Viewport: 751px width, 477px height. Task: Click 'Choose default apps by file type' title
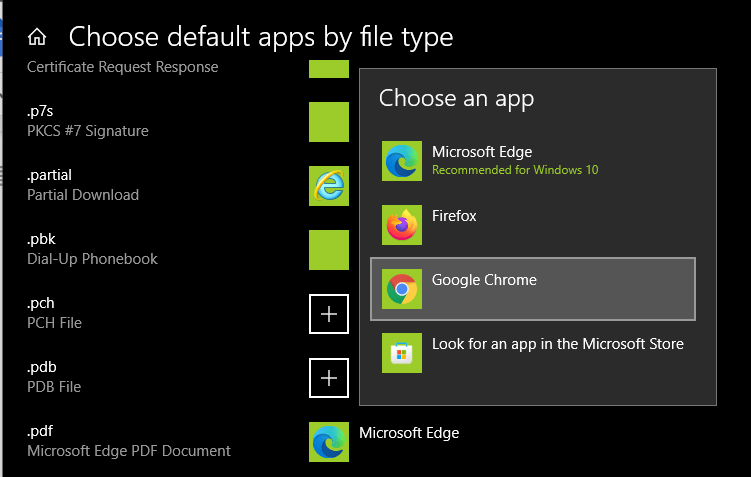261,37
